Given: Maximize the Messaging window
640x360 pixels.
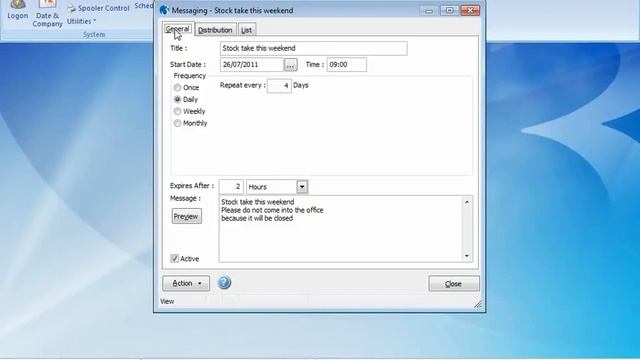Looking at the screenshot, I should 449,10.
